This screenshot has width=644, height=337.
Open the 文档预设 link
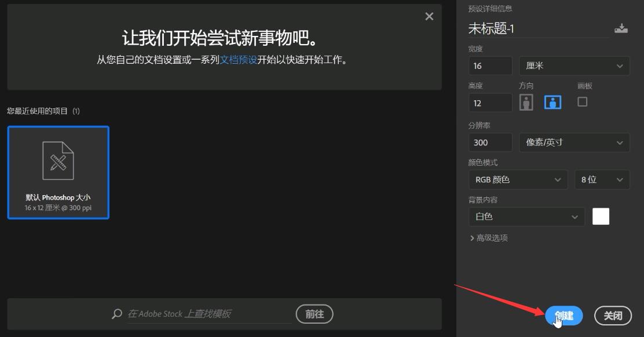tap(238, 60)
